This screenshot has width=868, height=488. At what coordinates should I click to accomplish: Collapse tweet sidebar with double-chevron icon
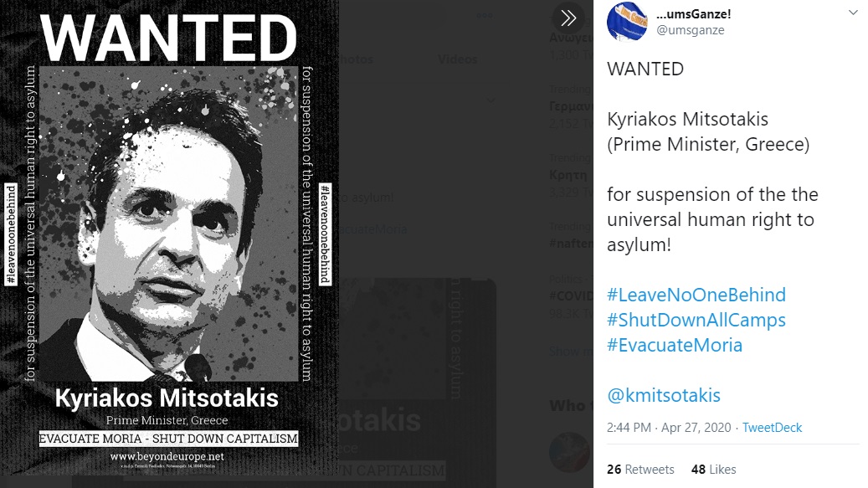[x=568, y=18]
